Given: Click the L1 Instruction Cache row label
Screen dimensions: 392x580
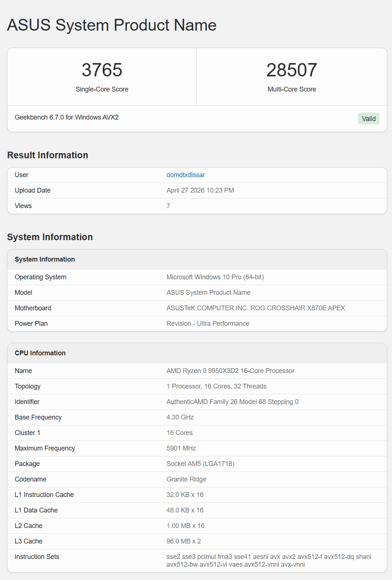Looking at the screenshot, I should tap(44, 495).
